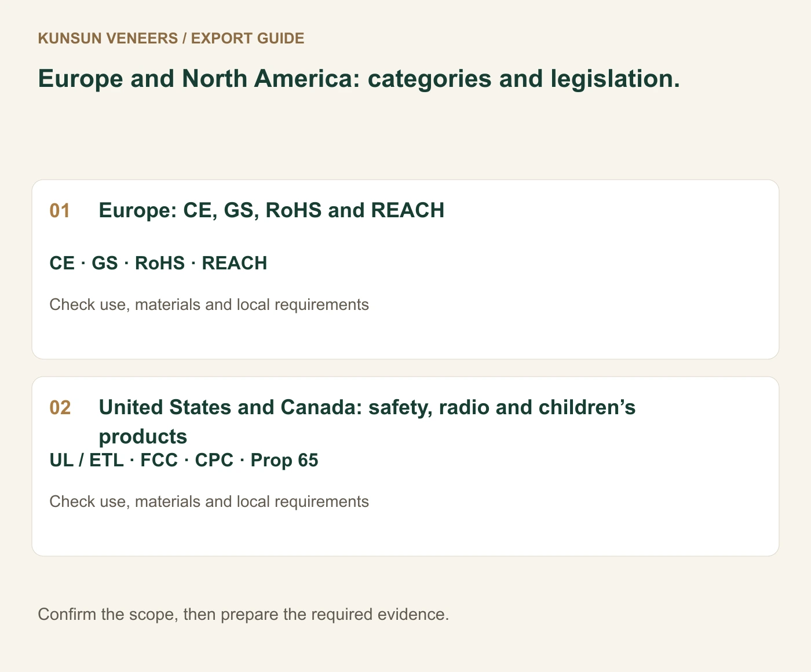Image resolution: width=811 pixels, height=672 pixels.
Task: Click 'Check use, materials and local requirements' under United States and Canada
Action: click(x=209, y=502)
